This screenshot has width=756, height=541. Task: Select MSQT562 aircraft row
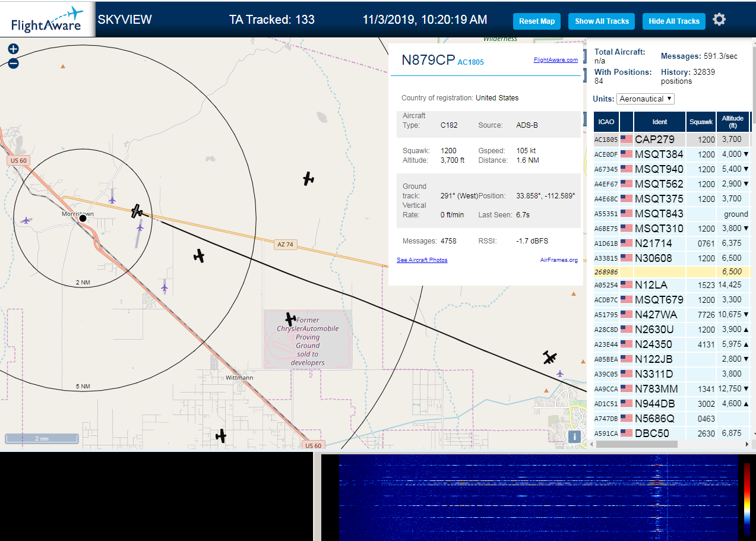click(672, 184)
